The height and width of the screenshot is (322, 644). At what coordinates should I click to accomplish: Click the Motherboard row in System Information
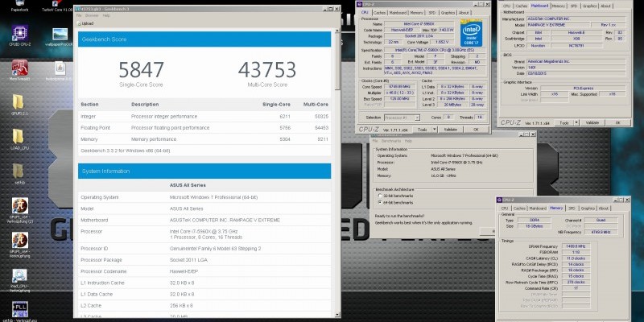point(204,220)
